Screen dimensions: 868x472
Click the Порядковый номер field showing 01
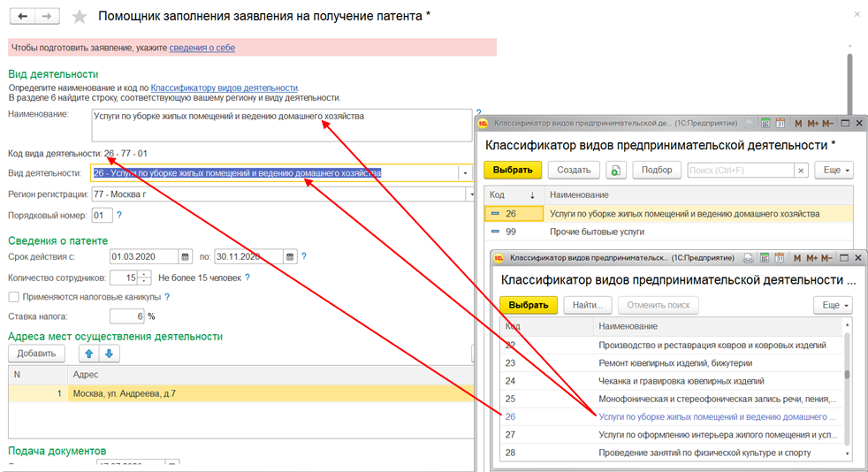coord(102,216)
